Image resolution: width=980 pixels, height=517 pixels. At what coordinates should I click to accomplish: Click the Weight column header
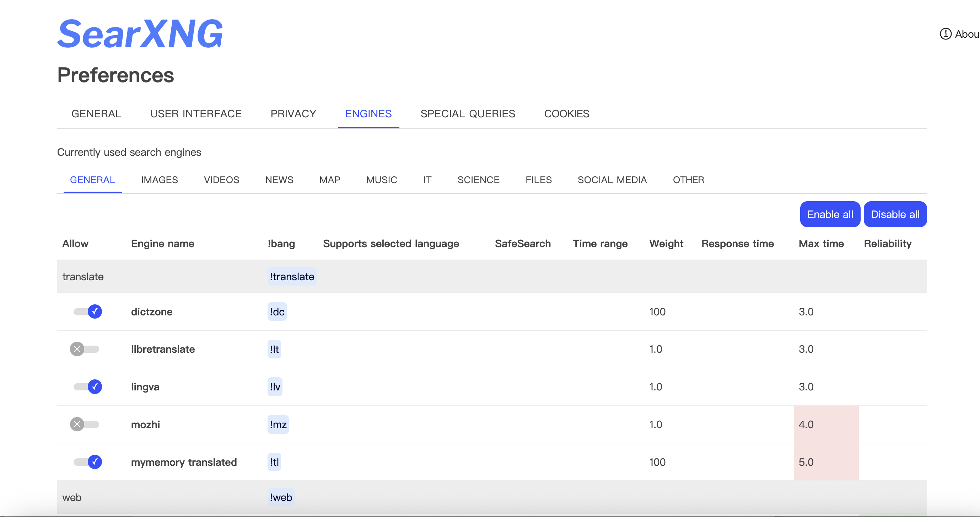tap(666, 243)
